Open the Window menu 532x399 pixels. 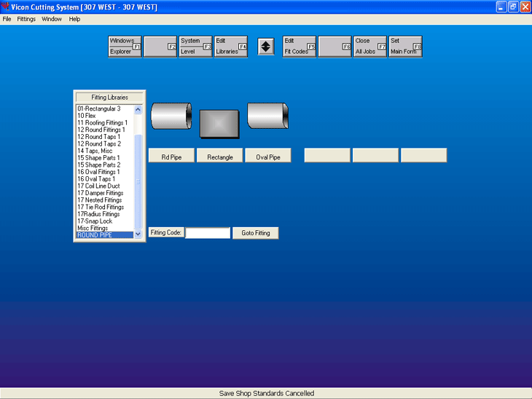coord(52,19)
